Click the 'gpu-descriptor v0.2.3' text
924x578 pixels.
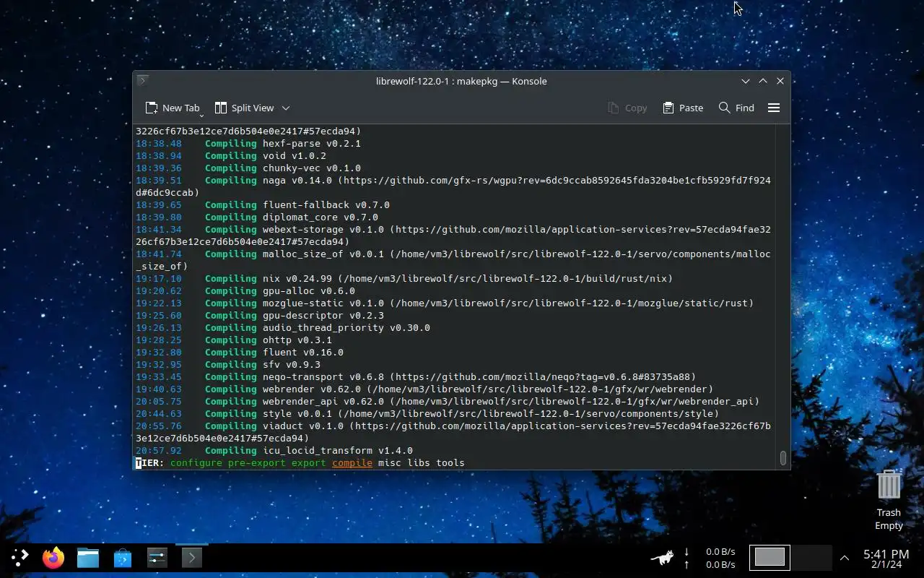pos(323,316)
